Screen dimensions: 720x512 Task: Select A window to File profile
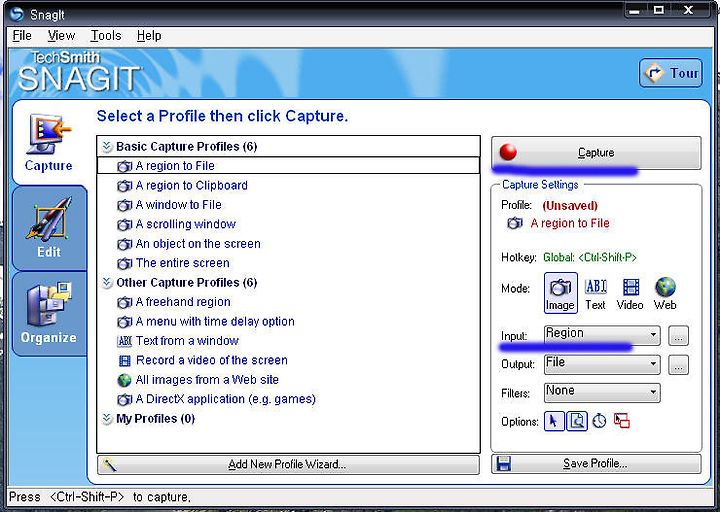click(x=179, y=205)
